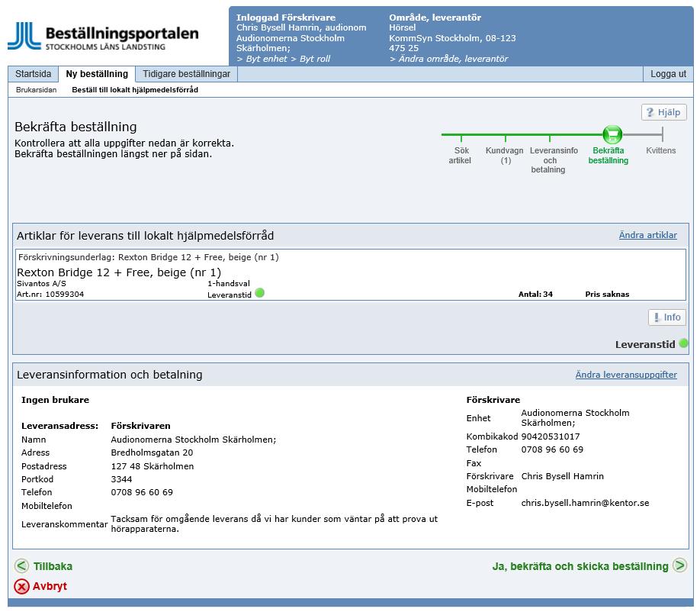The height and width of the screenshot is (612, 700).
Task: Click the Kombikod value 90420531017
Action: coord(551,436)
